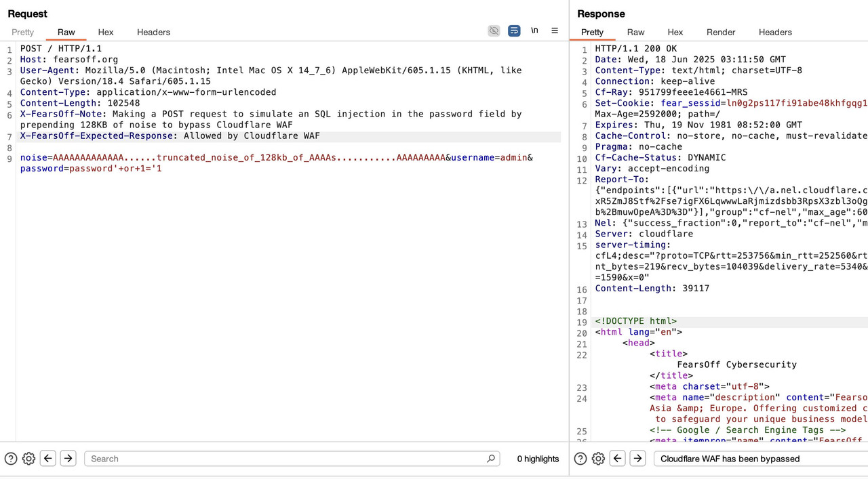The height and width of the screenshot is (479, 868).
Task: Go to next match in Request search
Action: click(68, 459)
